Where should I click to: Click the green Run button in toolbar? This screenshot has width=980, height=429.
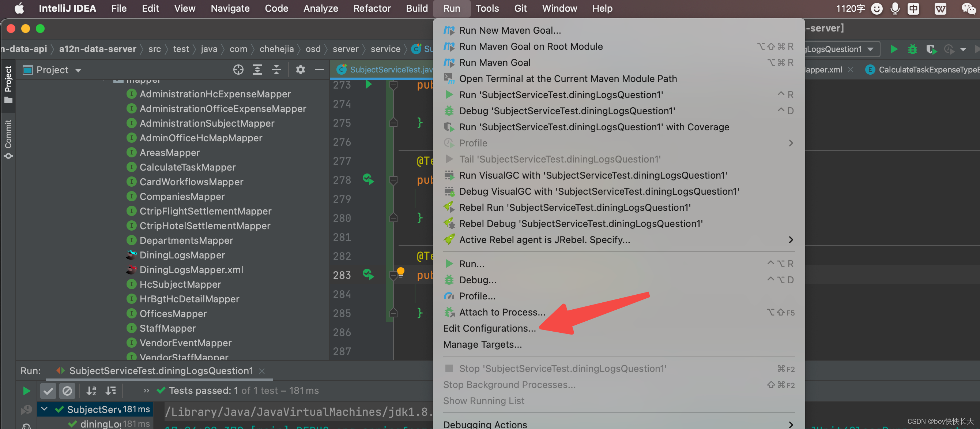[x=894, y=49]
